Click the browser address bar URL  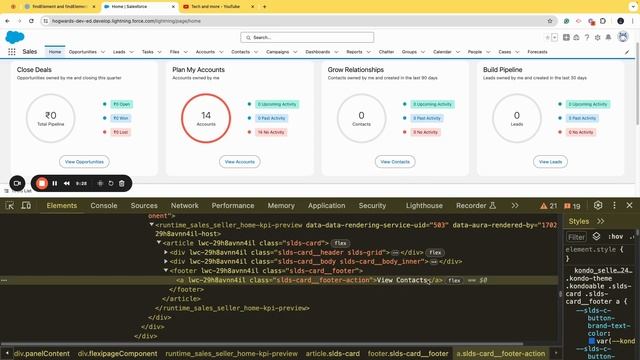(126, 21)
